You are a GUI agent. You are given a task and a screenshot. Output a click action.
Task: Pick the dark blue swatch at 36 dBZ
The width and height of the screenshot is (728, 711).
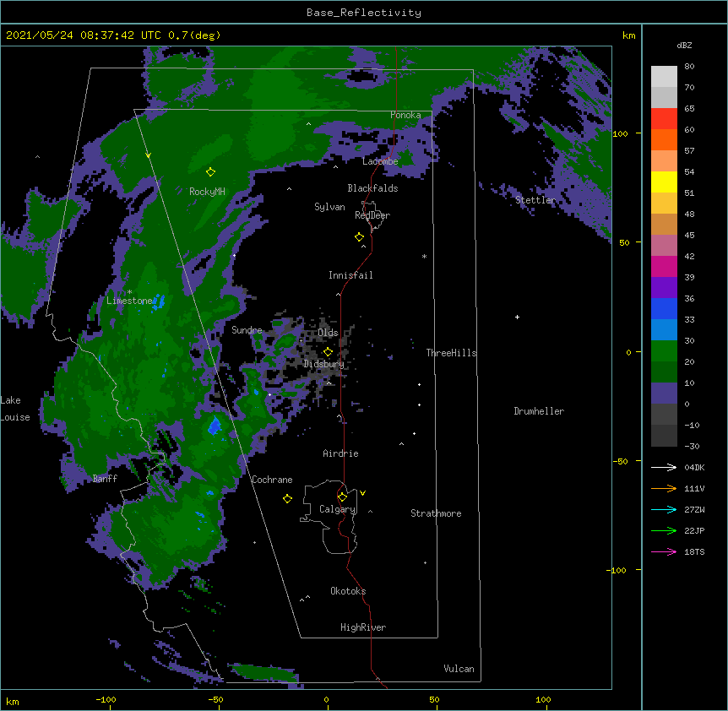pos(664,308)
